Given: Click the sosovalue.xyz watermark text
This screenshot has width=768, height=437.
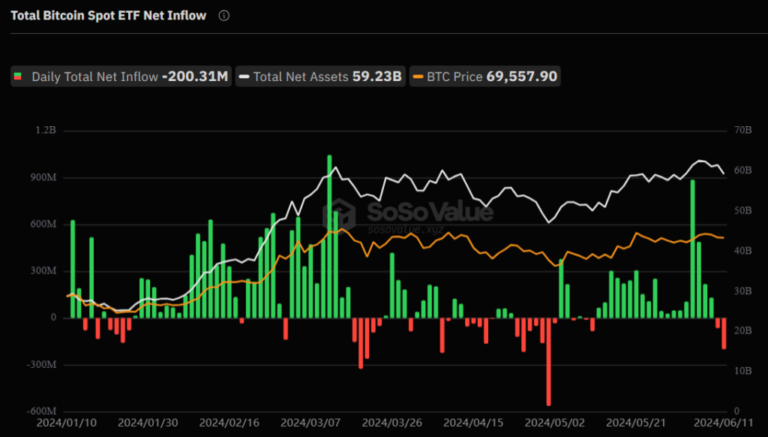Looking at the screenshot, I should (406, 229).
